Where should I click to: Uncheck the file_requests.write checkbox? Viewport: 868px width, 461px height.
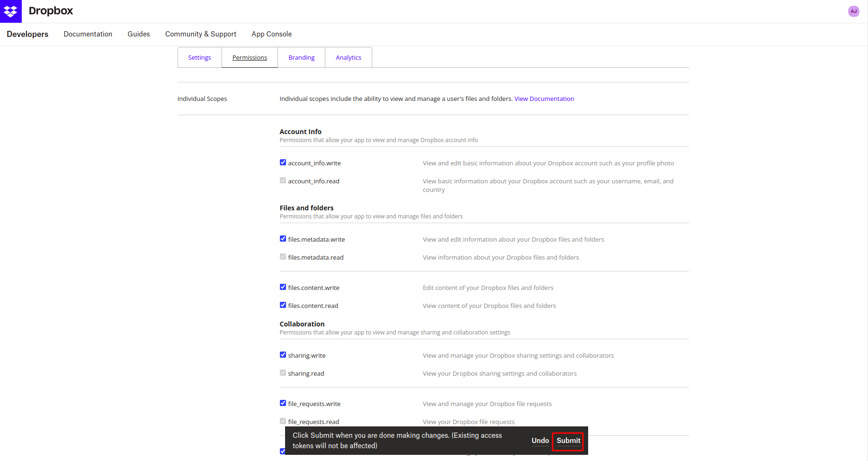coord(283,403)
